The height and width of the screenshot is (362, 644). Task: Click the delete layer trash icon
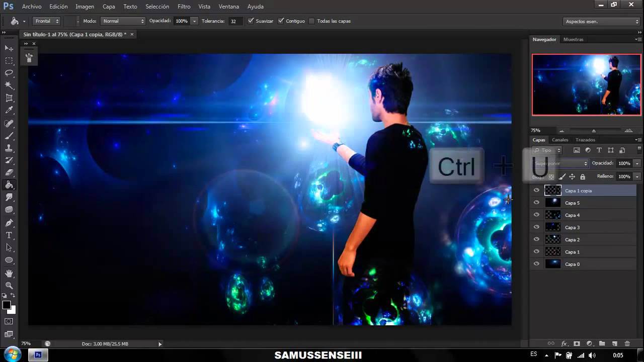627,344
